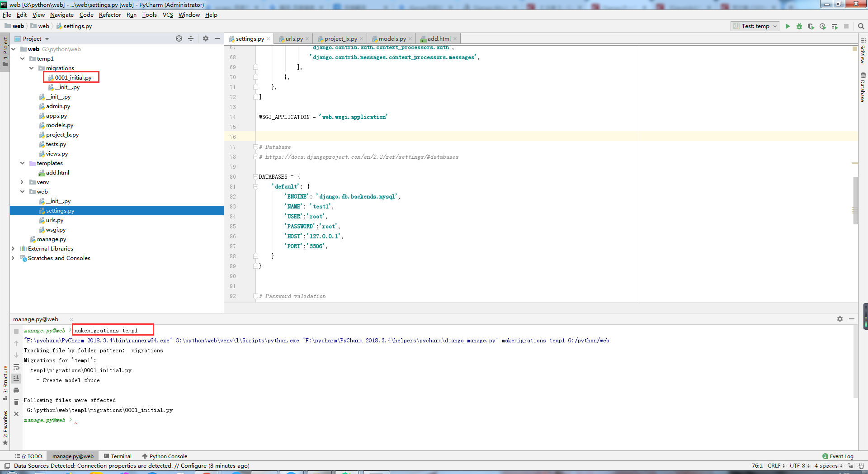Run the Test: temp configuration
This screenshot has height=474, width=868.
click(x=788, y=26)
